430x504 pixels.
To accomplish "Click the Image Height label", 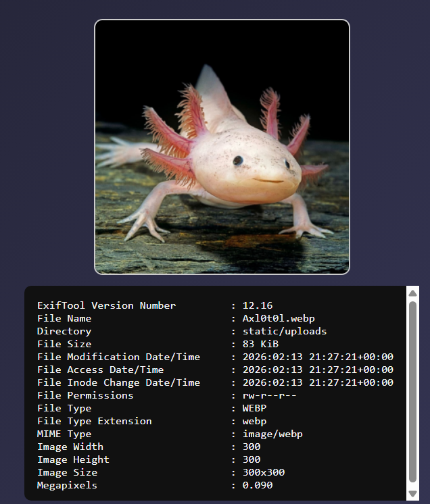I will tap(73, 459).
